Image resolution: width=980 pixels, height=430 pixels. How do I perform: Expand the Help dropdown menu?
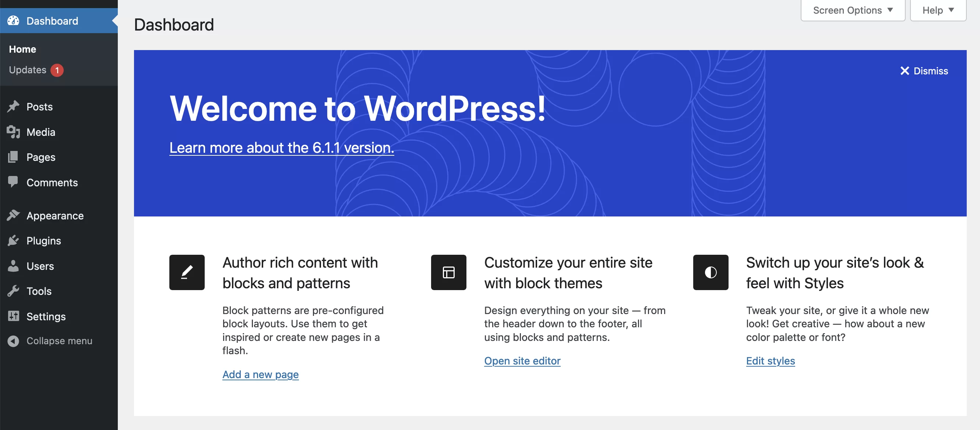(938, 9)
